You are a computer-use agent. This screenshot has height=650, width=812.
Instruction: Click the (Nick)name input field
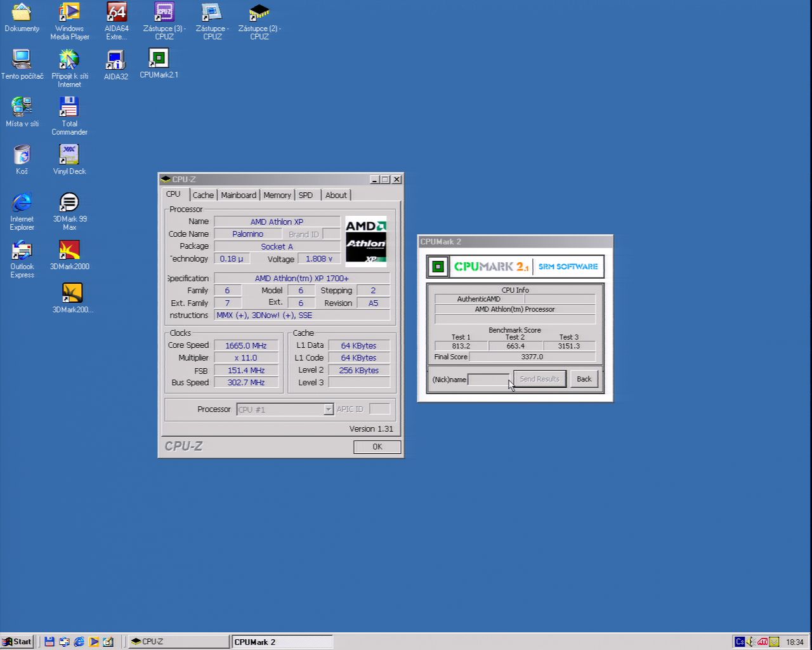[488, 380]
